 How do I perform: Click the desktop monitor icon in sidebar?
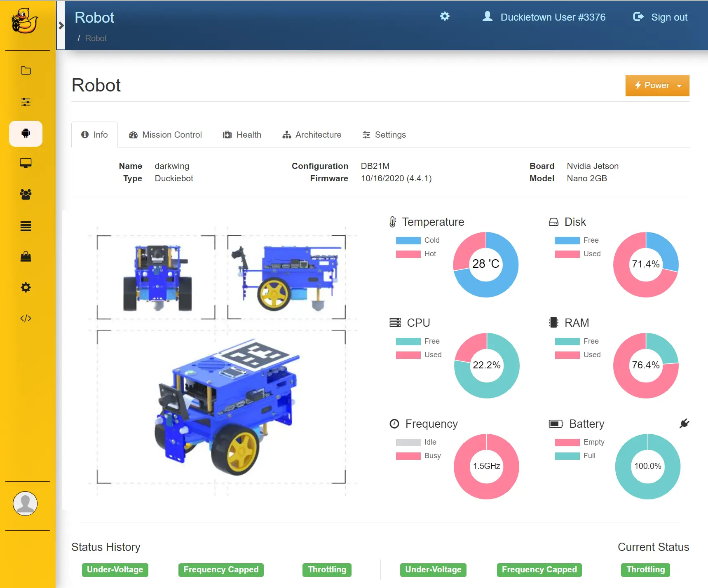click(x=26, y=163)
